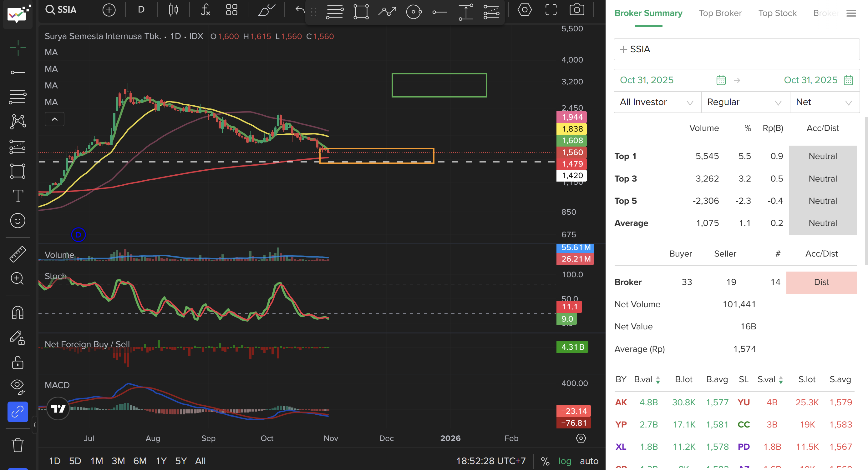The image size is (868, 470).
Task: Select the crosshair cursor tool
Action: pyautogui.click(x=18, y=47)
